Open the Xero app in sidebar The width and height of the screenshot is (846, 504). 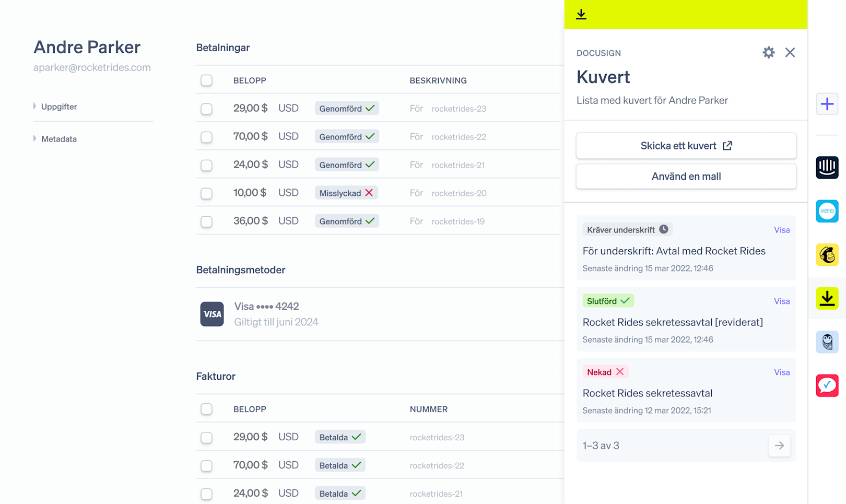[x=827, y=211]
